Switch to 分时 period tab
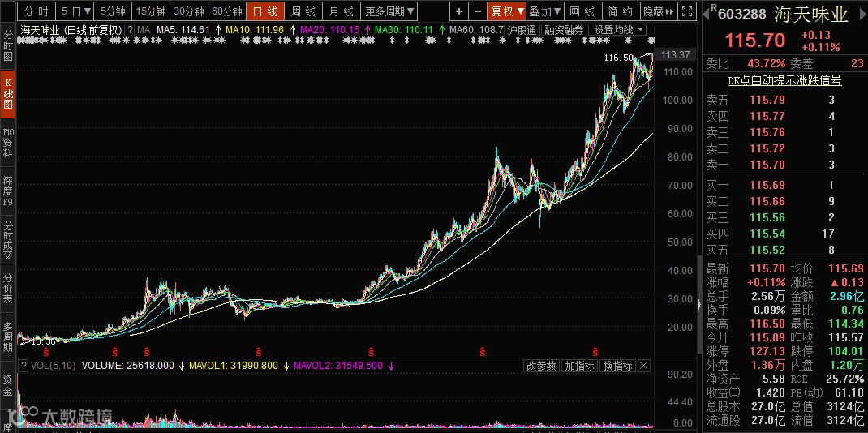This screenshot has height=433, width=868. pos(37,11)
